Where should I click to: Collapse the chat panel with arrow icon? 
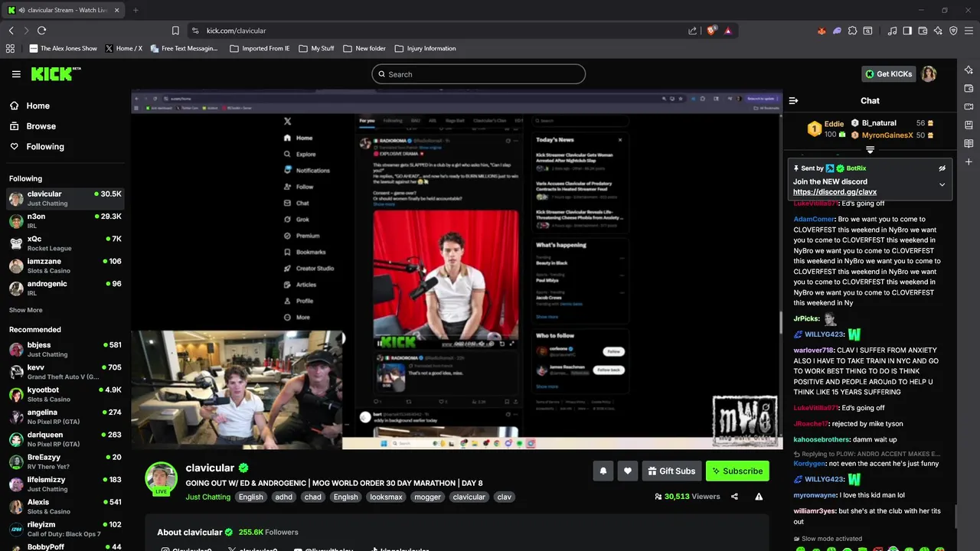[793, 100]
